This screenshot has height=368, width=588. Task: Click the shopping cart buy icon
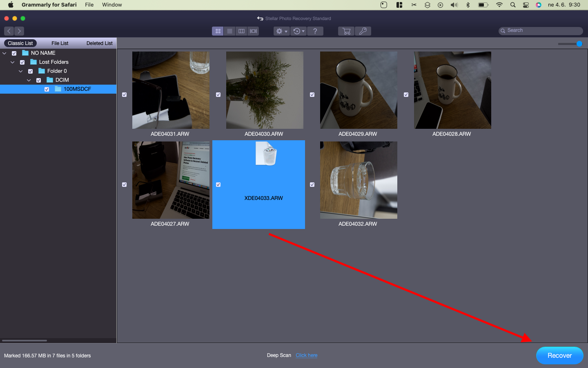click(x=346, y=31)
